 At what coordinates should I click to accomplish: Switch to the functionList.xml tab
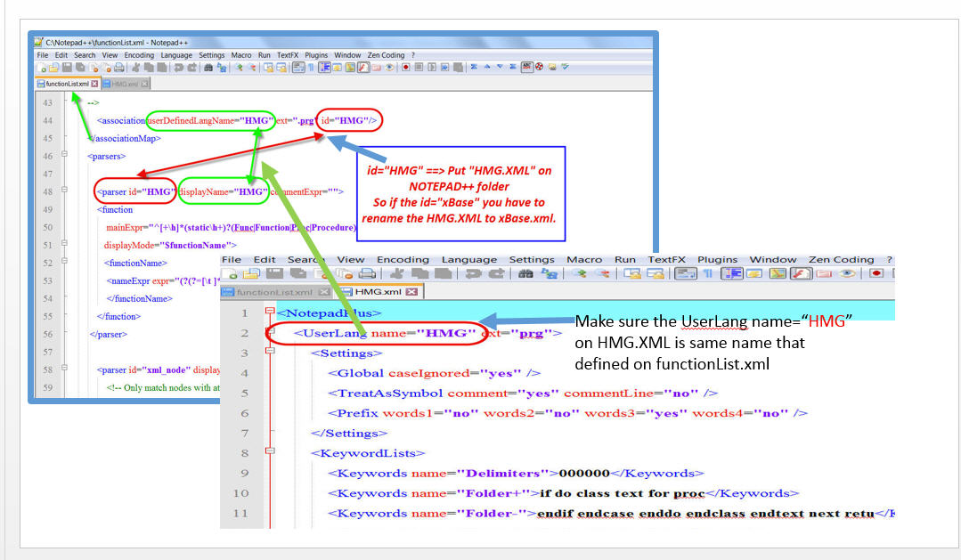276,291
